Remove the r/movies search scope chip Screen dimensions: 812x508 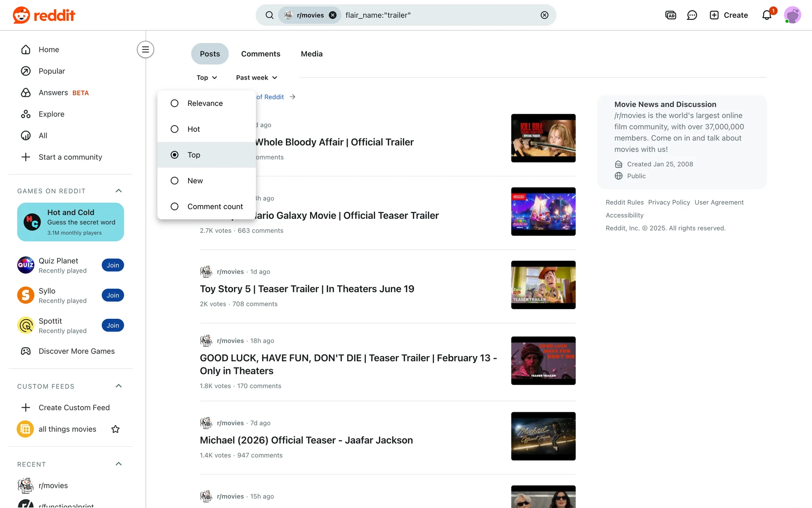pyautogui.click(x=333, y=15)
